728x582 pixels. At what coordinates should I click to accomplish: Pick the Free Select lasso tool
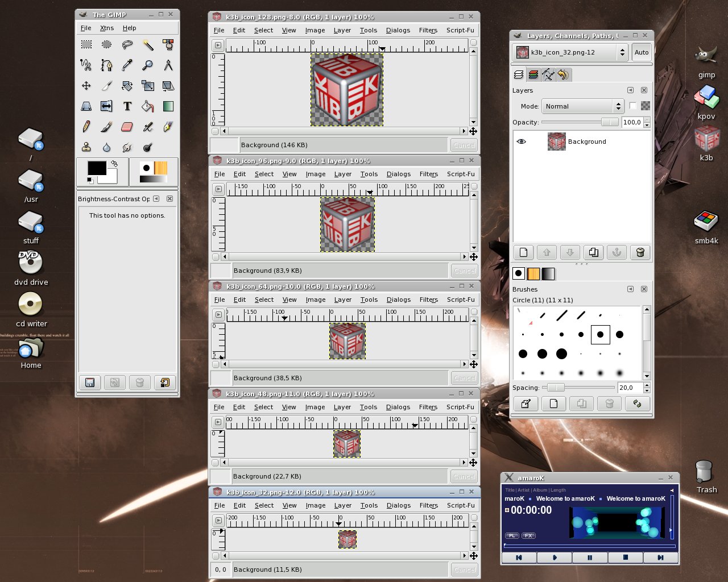(x=127, y=44)
